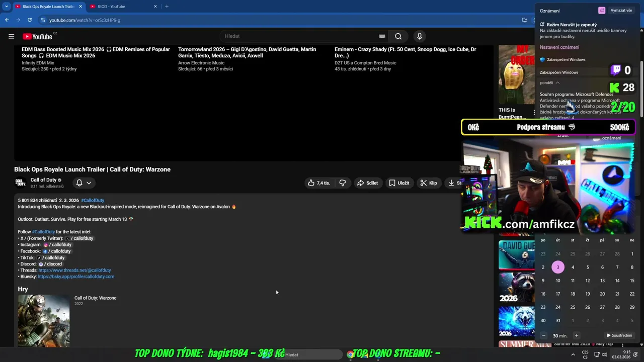Open the X / callofduty link

point(79,238)
